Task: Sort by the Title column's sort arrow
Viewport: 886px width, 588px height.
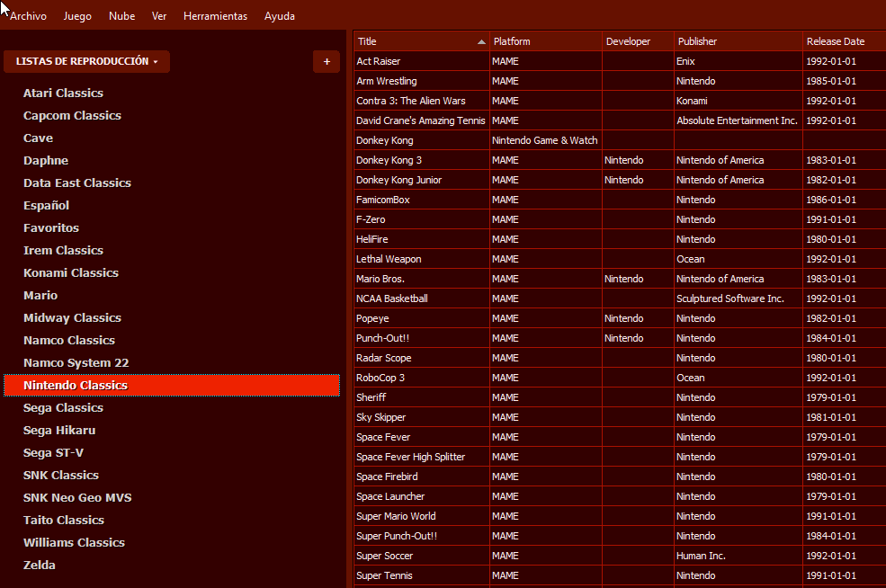Action: coord(481,41)
